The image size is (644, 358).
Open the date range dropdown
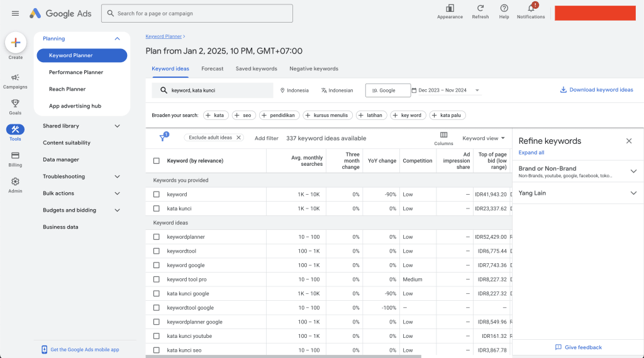click(x=446, y=90)
